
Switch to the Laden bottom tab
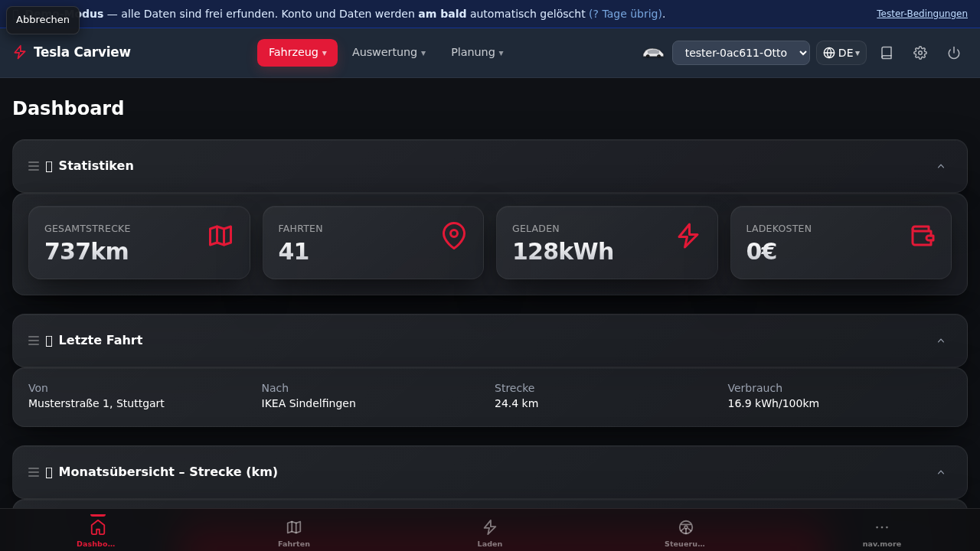pyautogui.click(x=490, y=531)
